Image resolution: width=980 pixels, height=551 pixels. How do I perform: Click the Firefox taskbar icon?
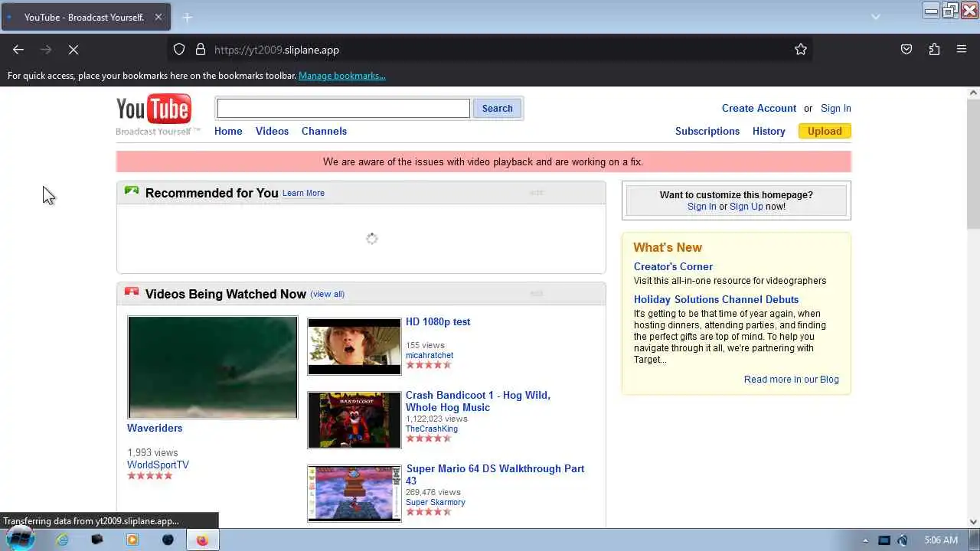(x=202, y=540)
